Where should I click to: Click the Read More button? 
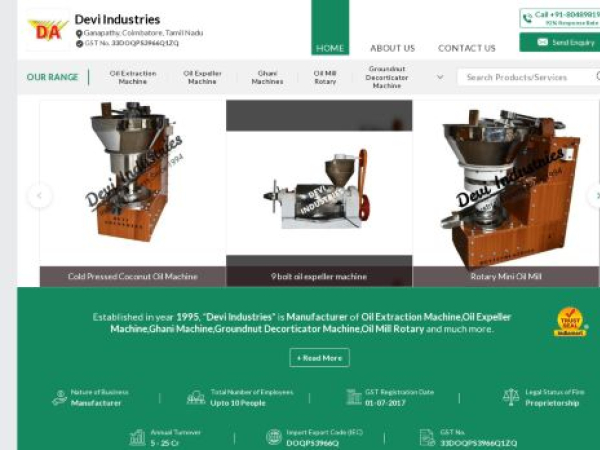click(x=319, y=358)
